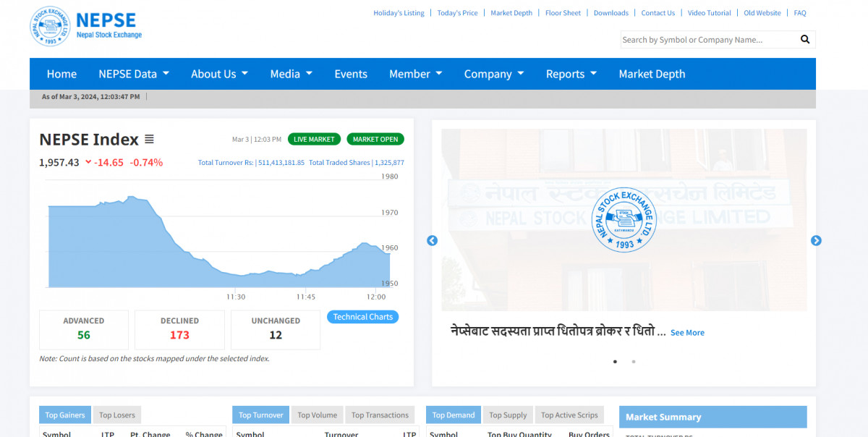
Task: Expand the Company dropdown menu
Action: 494,74
